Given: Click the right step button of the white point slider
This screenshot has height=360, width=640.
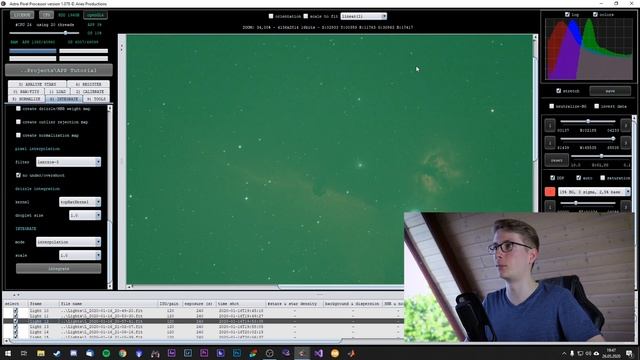Looking at the screenshot, I should (625, 142).
